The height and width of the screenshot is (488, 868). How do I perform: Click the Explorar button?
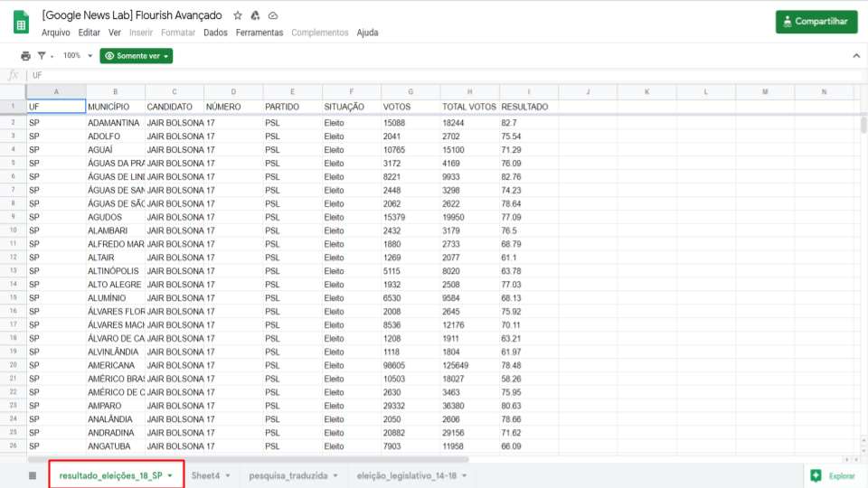pyautogui.click(x=833, y=475)
